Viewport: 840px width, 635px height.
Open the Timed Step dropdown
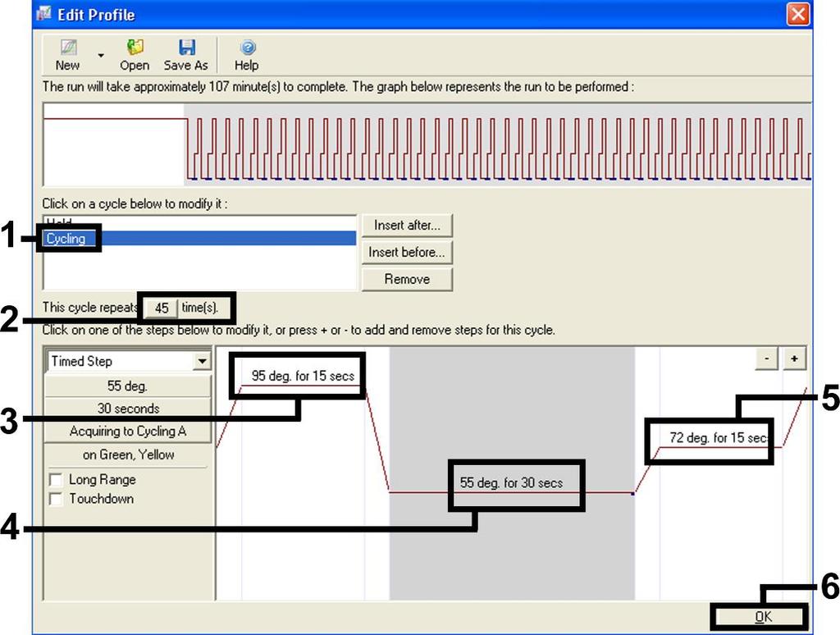202,361
